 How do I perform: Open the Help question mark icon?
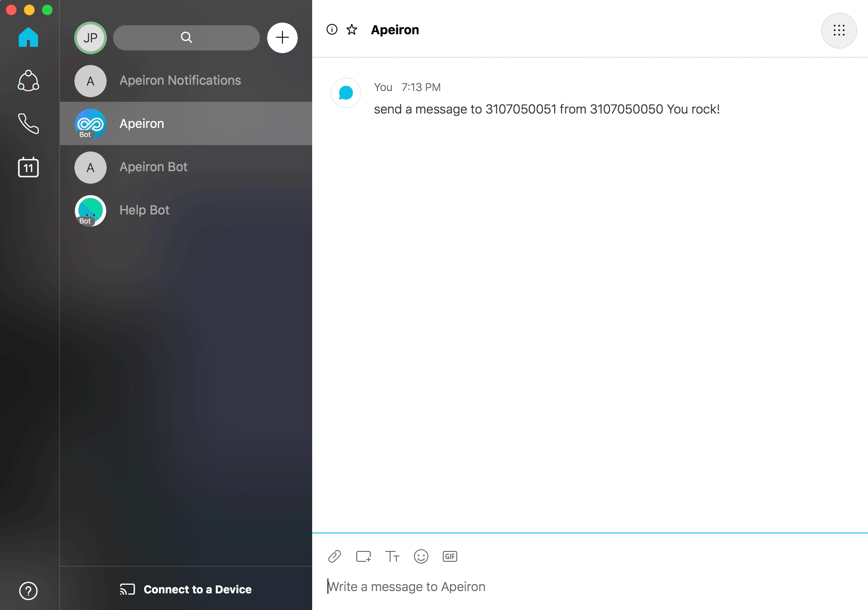[28, 591]
